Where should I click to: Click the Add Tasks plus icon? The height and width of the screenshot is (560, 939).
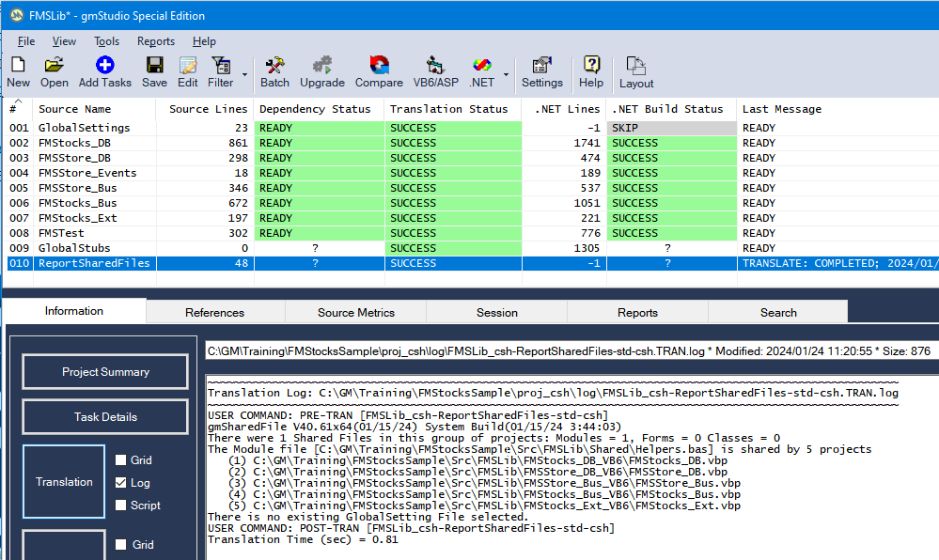(x=105, y=66)
